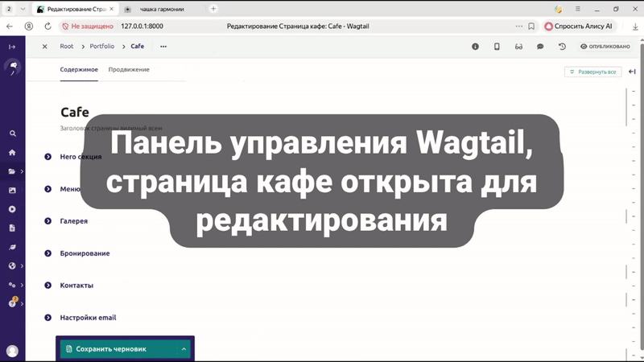This screenshot has width=644, height=362.
Task: Open Pages explorer folder icon
Action: click(12, 171)
